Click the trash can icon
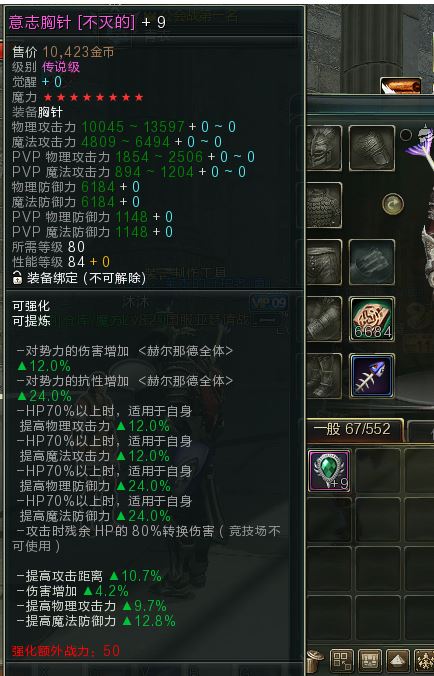 (316, 660)
